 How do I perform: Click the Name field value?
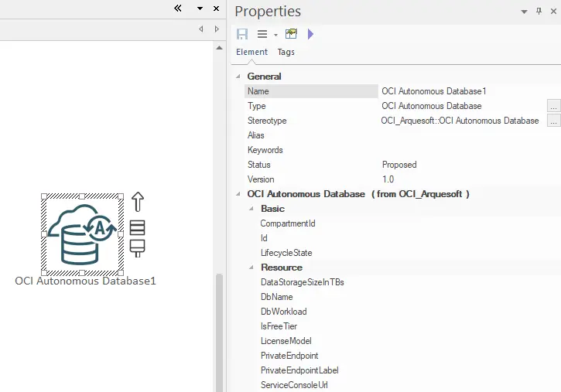(463, 91)
